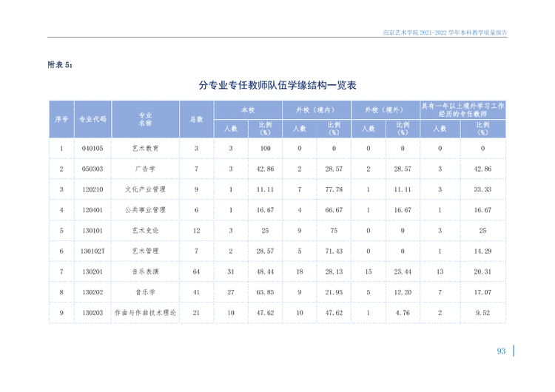The width and height of the screenshot is (555, 392).
Task: Click the 音乐表演 row name cell
Action: click(x=146, y=271)
